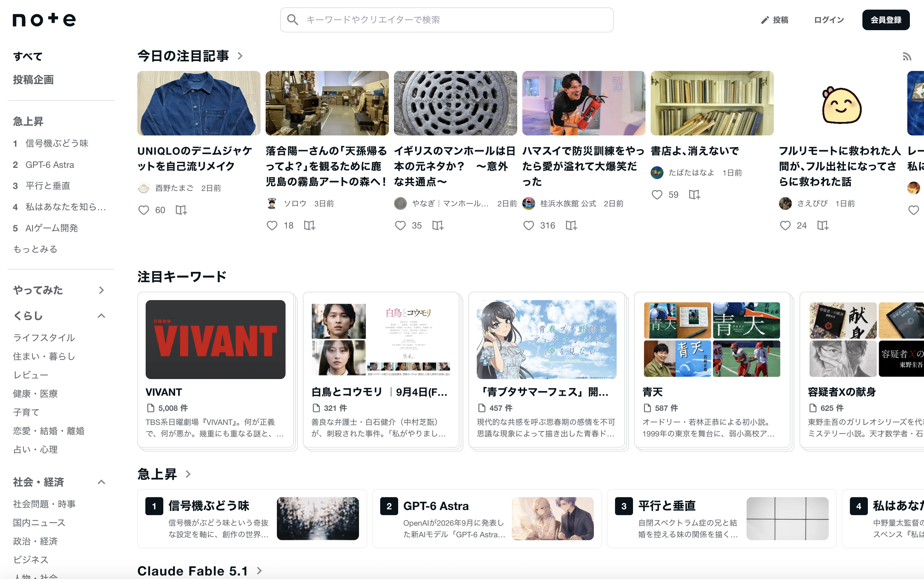Open やなぎ｜マンホール author avatar
Screen dimensions: 924x579
pos(400,203)
